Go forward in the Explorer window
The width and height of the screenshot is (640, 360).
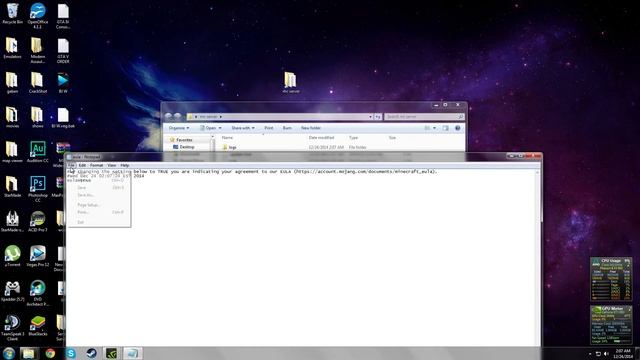click(x=178, y=117)
